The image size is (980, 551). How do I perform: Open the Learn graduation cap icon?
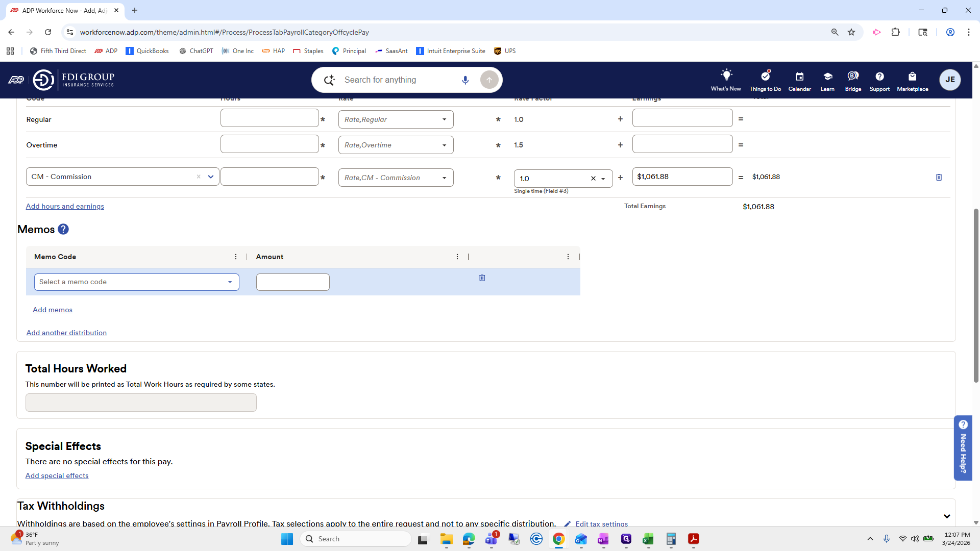pos(827,77)
